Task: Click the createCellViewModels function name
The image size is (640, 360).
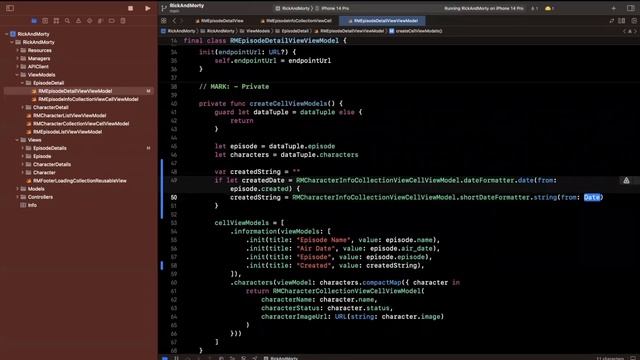Action: coord(288,104)
